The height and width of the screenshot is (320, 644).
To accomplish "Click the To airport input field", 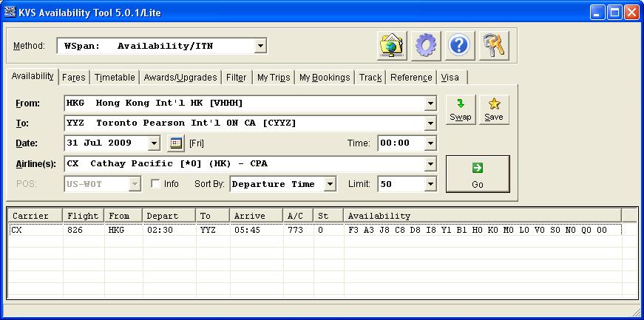I will [244, 123].
